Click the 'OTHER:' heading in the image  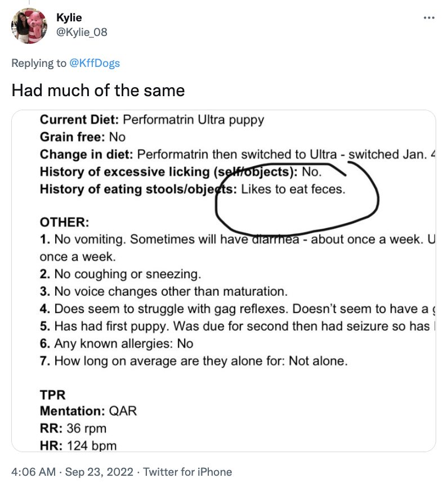tap(65, 223)
